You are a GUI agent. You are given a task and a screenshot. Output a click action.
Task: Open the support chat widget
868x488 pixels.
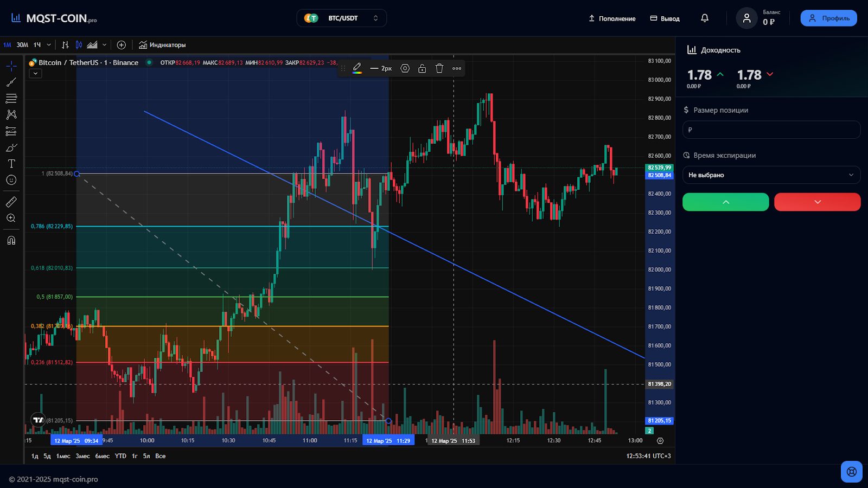pyautogui.click(x=852, y=471)
